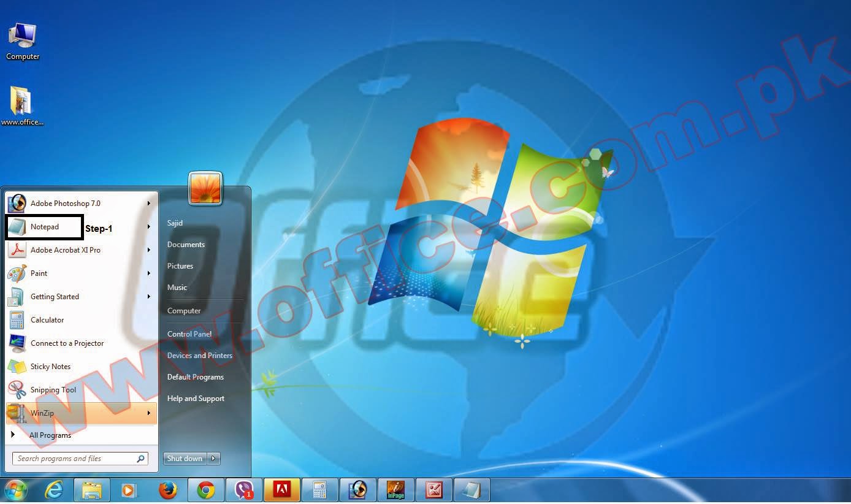Screen dimensions: 851x504
Task: Launch Adobe Acrobat XI Pro
Action: tap(82, 250)
